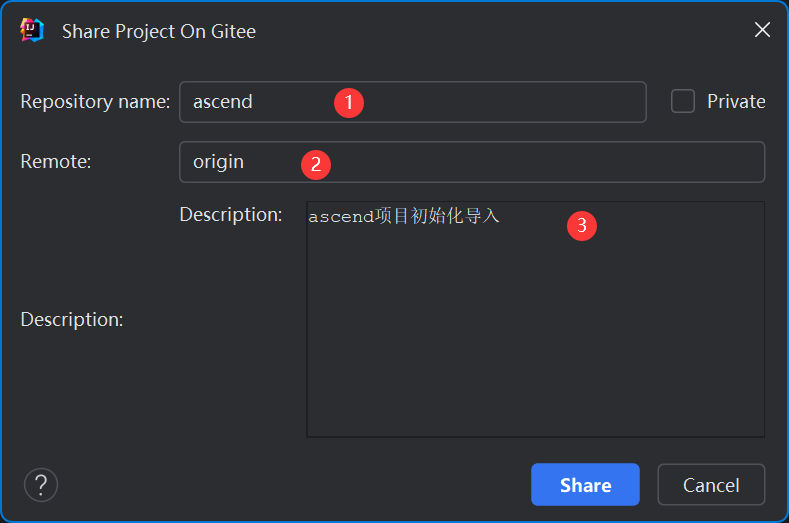Focus the Repository name input field

(500, 102)
